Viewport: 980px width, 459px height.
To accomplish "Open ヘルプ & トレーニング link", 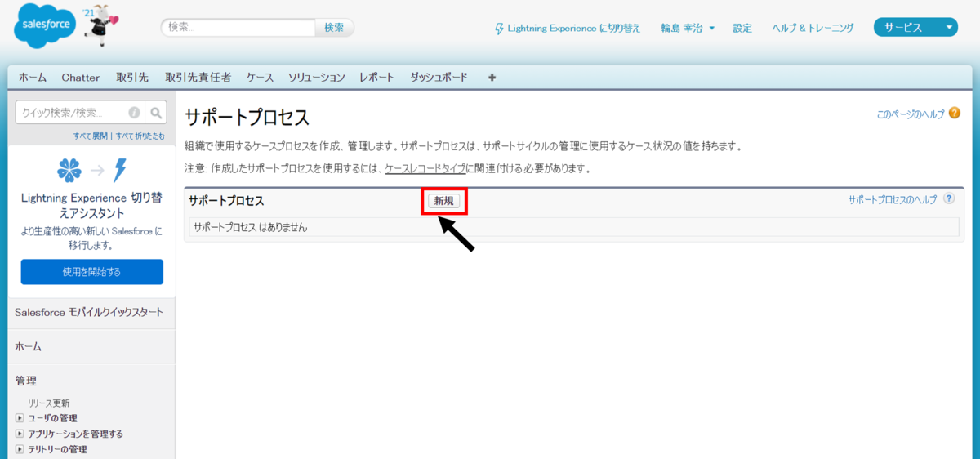I will [813, 28].
